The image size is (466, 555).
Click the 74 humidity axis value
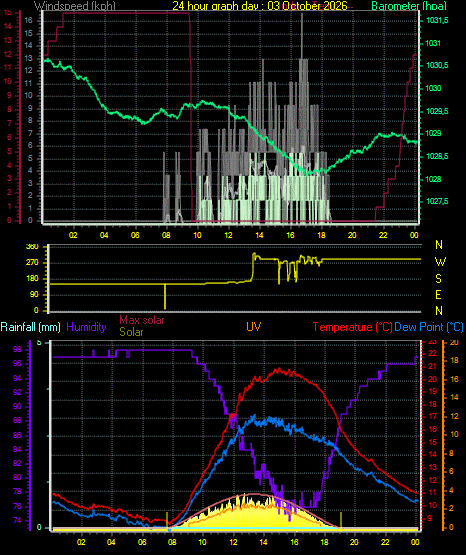[x=17, y=521]
